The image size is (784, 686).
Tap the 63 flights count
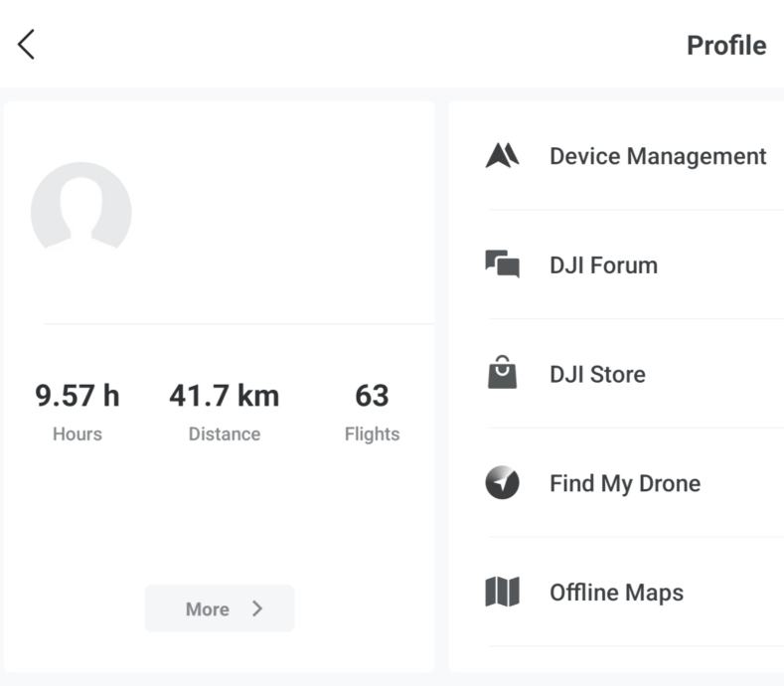pos(372,396)
